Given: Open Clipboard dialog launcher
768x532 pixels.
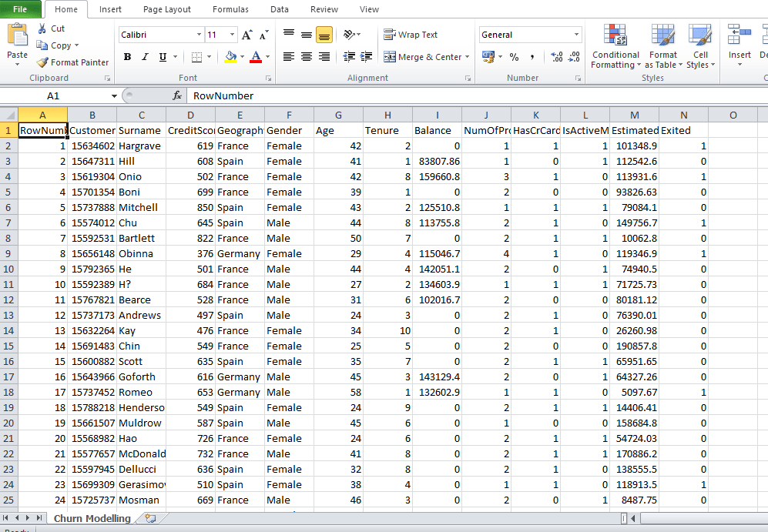Looking at the screenshot, I should (x=107, y=79).
